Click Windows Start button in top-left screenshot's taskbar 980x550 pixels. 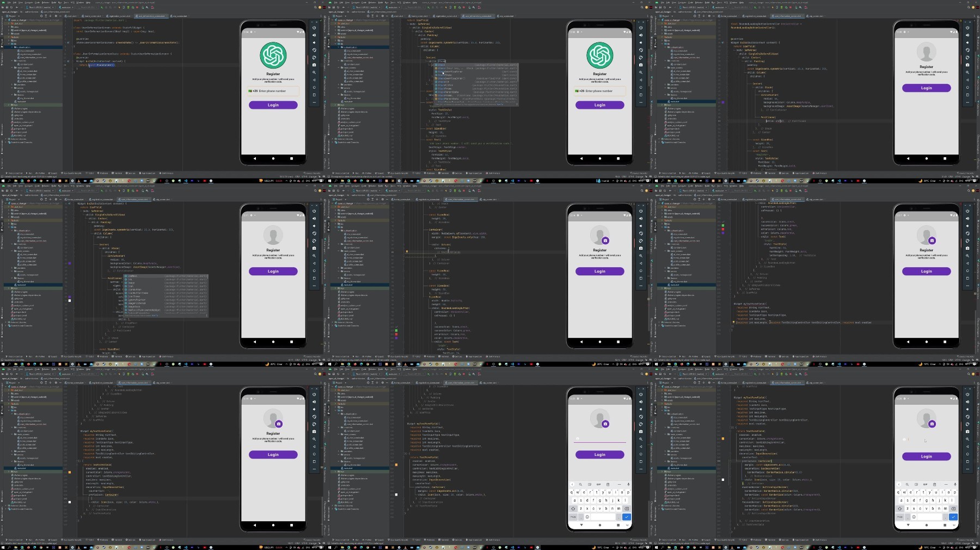[3, 181]
